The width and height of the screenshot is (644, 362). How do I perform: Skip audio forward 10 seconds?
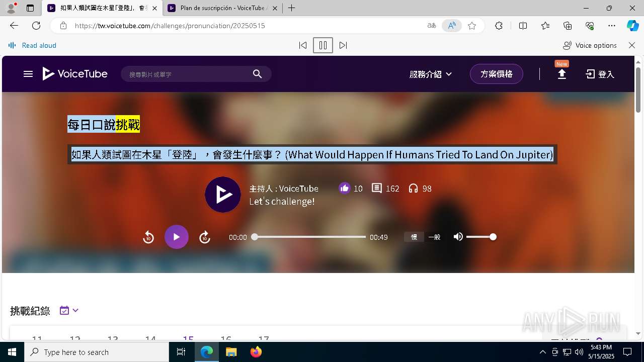(205, 237)
